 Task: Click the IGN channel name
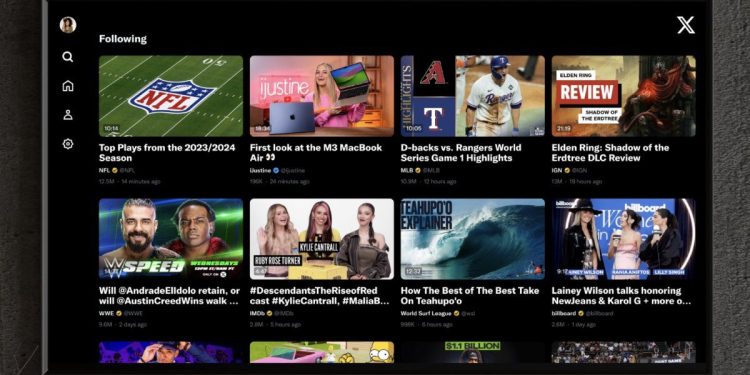coord(557,170)
